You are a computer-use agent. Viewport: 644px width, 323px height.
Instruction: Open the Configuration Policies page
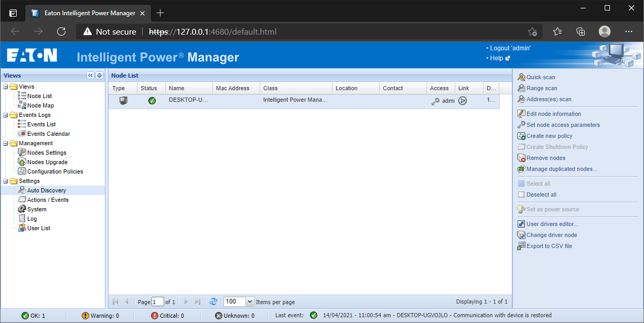tap(55, 171)
